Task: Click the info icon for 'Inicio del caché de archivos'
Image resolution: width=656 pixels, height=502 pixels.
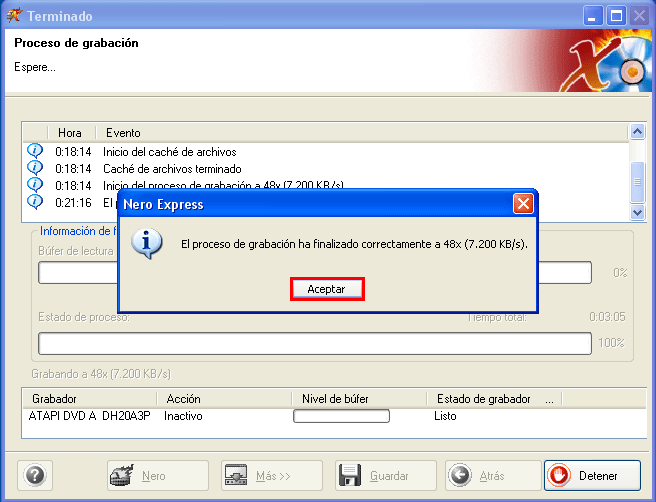Action: 35,151
